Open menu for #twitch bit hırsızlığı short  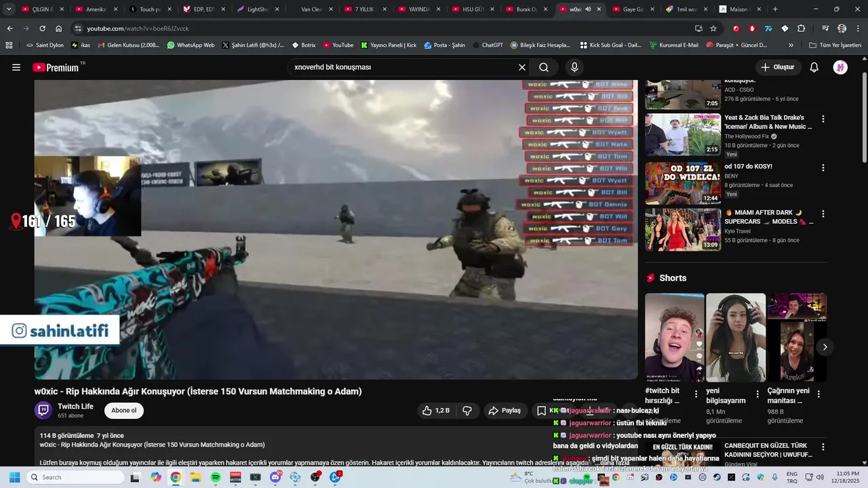(696, 394)
